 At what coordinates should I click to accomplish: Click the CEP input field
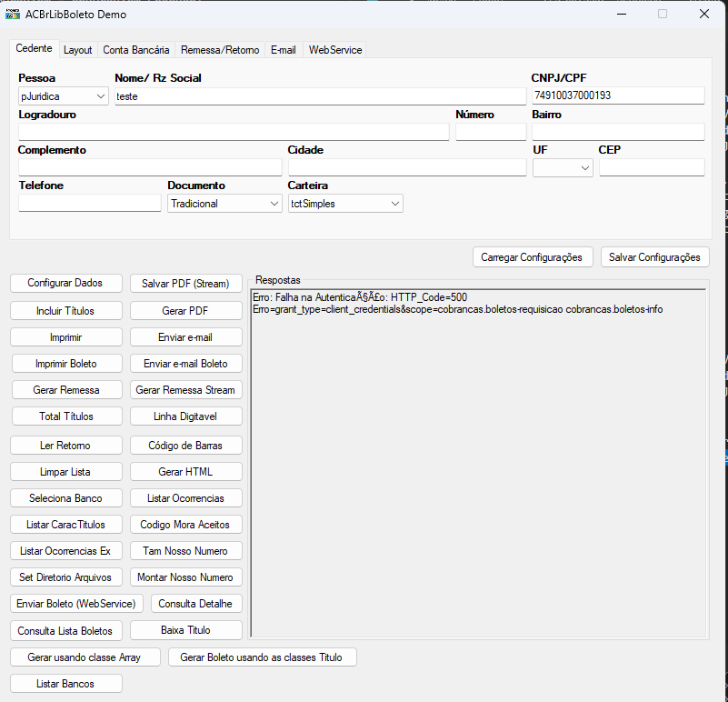coord(652,167)
